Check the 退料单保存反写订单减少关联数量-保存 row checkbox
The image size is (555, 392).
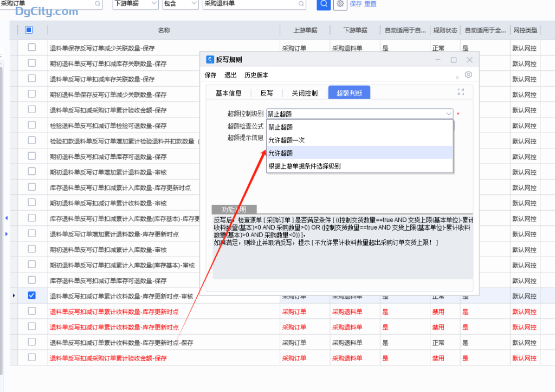[x=31, y=48]
